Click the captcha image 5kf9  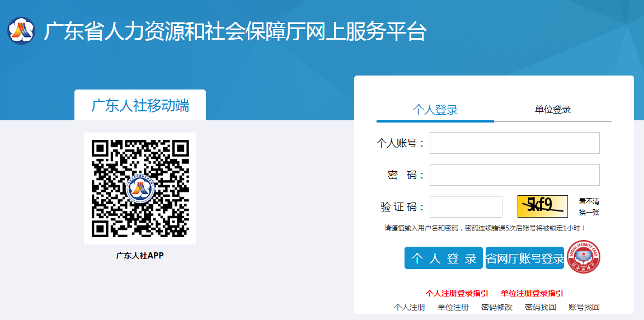tap(543, 206)
